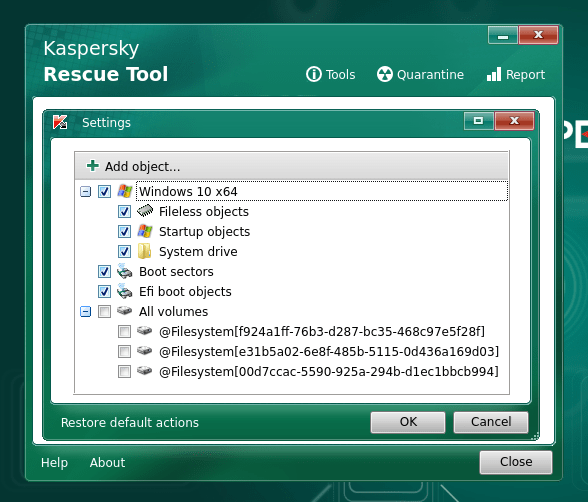Image resolution: width=588 pixels, height=502 pixels.
Task: Click disk icon of Filesystem 00d7ccac volume
Action: [144, 371]
